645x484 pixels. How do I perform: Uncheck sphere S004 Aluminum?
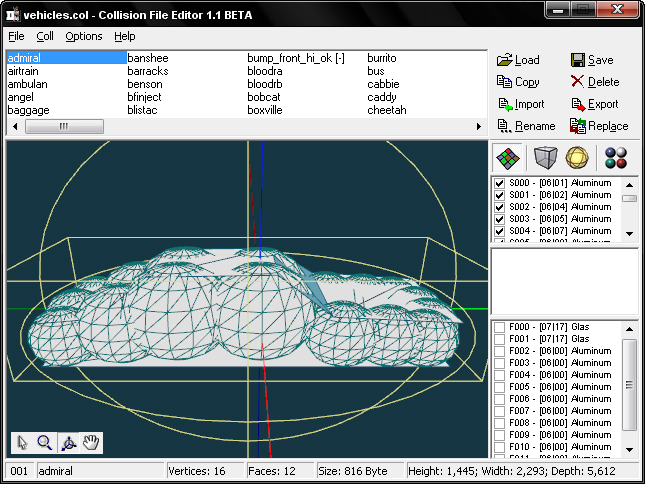click(499, 231)
